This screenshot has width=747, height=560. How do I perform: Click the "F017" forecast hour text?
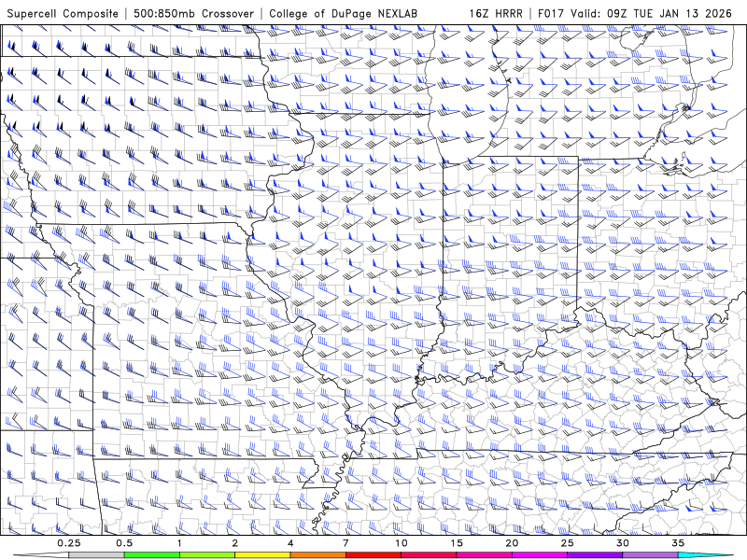552,13
